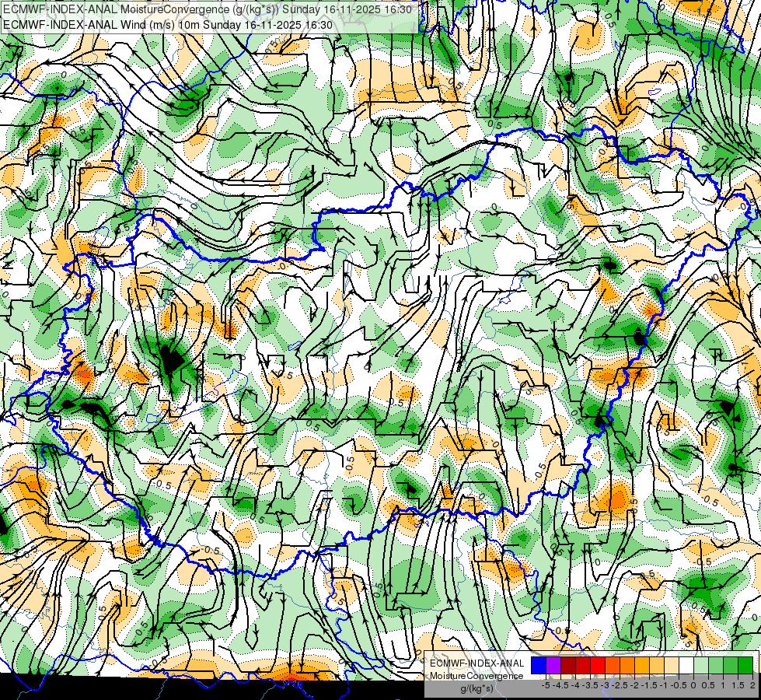The image size is (761, 700).
Task: Pick the white legend swatch
Action: coord(686,665)
